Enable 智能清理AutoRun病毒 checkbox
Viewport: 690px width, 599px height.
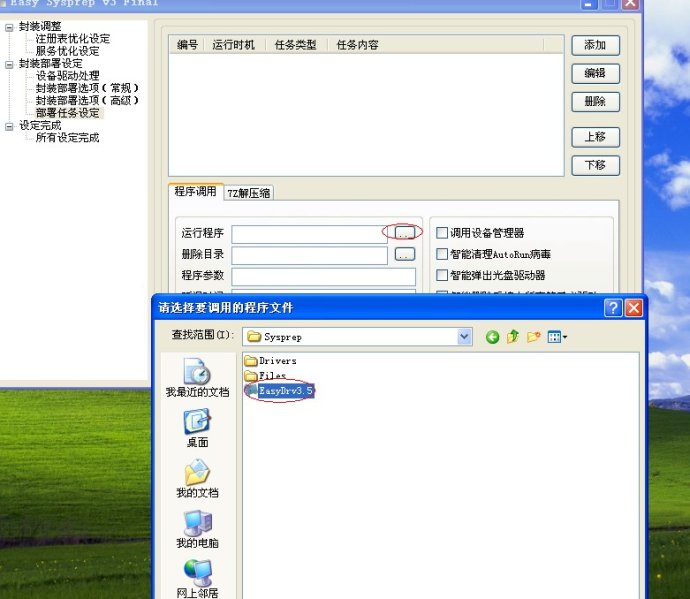pos(442,254)
